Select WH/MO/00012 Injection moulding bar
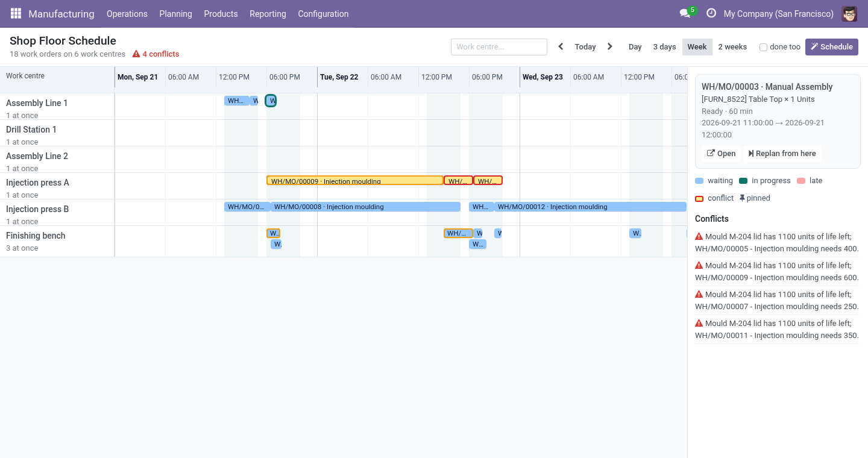The width and height of the screenshot is (868, 458). (590, 207)
